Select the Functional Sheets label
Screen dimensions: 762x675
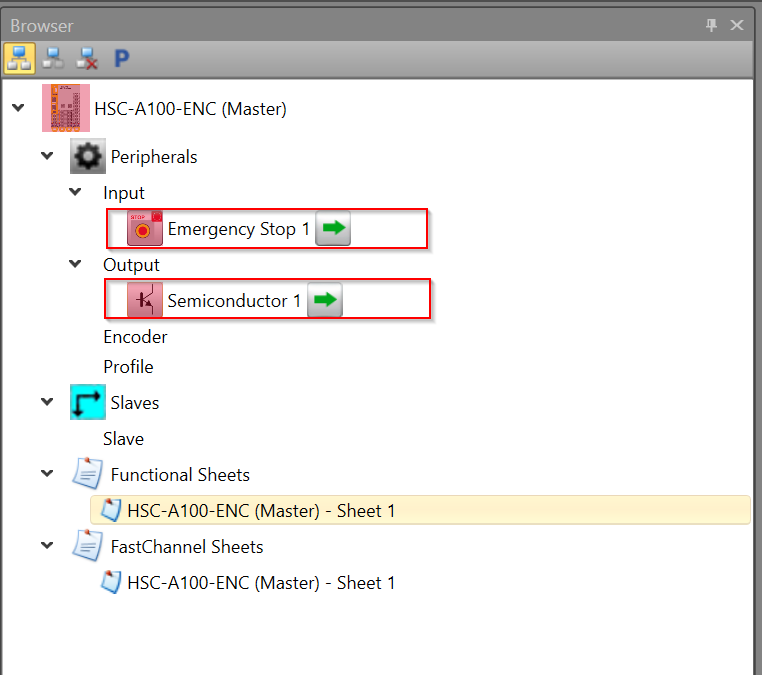[180, 475]
